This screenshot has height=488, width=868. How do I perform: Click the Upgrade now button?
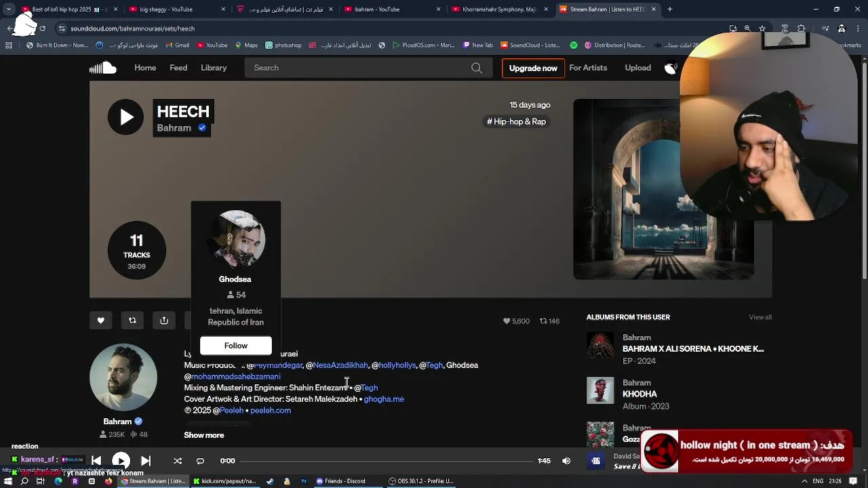pos(533,68)
